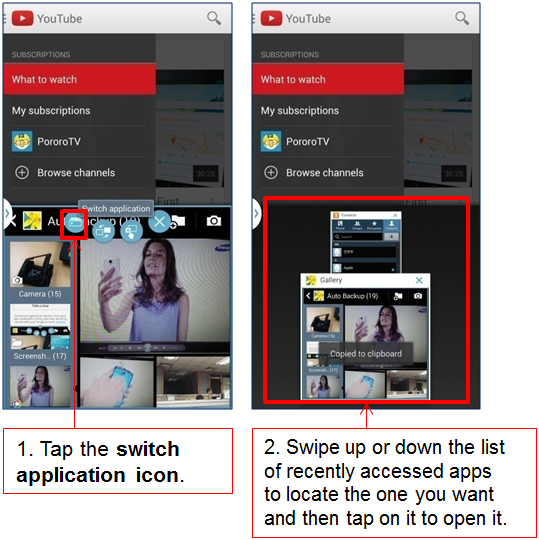This screenshot has width=539, height=540.
Task: Tap the Gallery app icon on Gallery card
Action: 311,280
